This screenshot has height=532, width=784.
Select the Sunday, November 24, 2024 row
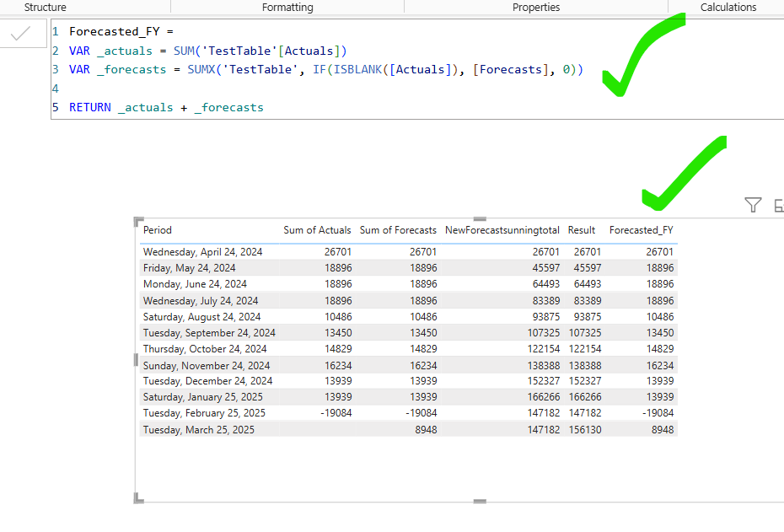click(409, 366)
